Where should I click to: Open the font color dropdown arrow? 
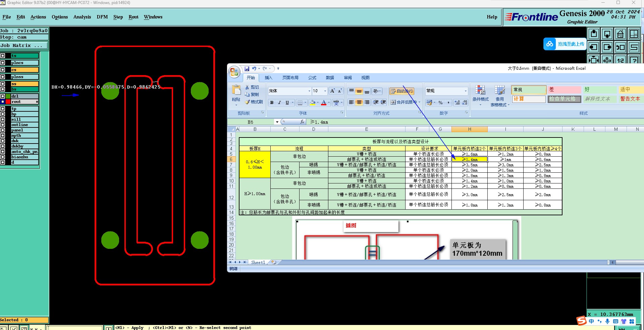coord(329,103)
